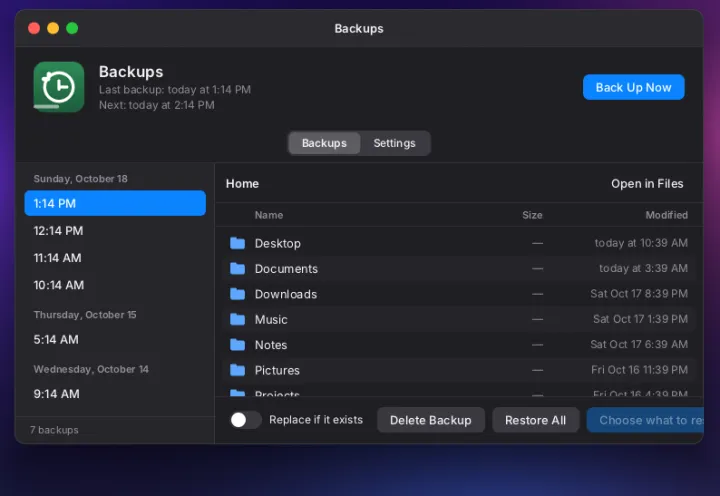The width and height of the screenshot is (720, 496).
Task: Click 'Sat Oct 17 6:39 AM' modified cell
Action: pos(639,344)
